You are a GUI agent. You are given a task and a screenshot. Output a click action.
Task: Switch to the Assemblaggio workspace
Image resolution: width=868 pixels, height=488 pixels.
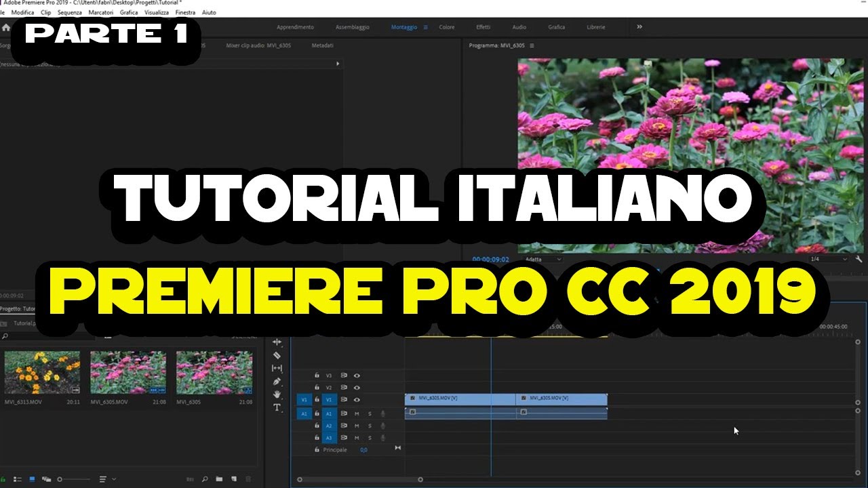tap(353, 27)
